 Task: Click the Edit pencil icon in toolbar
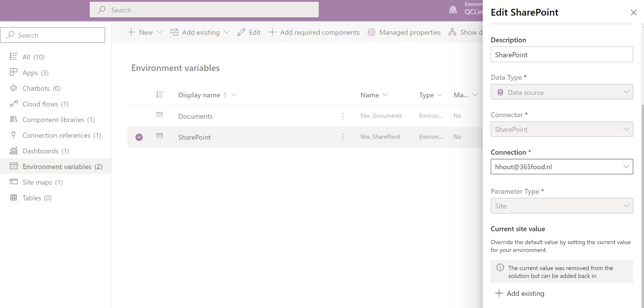pos(241,32)
